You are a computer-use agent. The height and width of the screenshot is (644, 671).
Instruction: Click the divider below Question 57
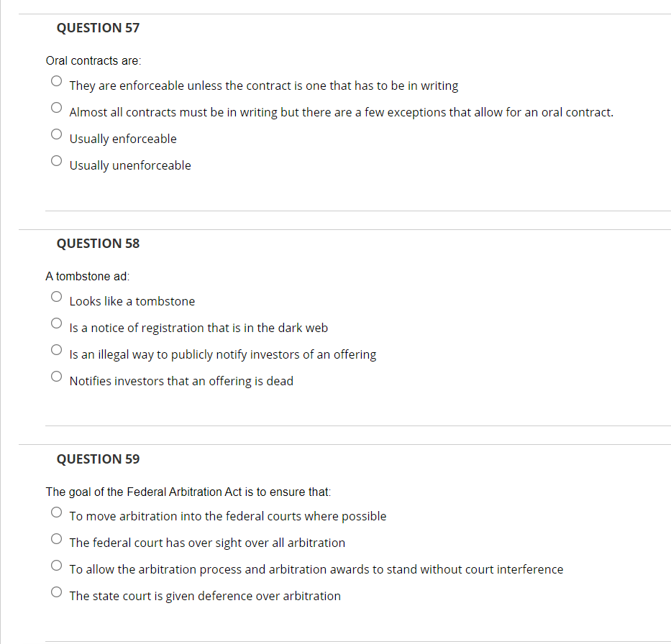(x=357, y=209)
